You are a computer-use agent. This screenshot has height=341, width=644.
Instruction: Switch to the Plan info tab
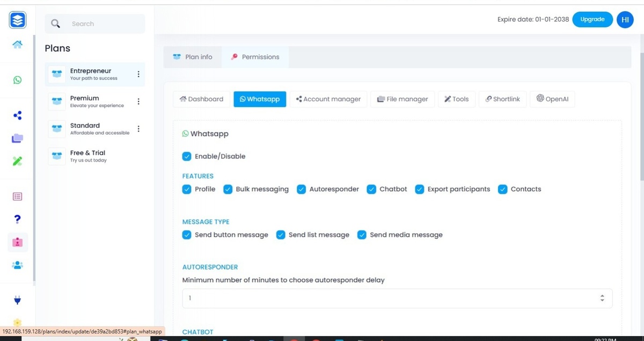coord(193,57)
